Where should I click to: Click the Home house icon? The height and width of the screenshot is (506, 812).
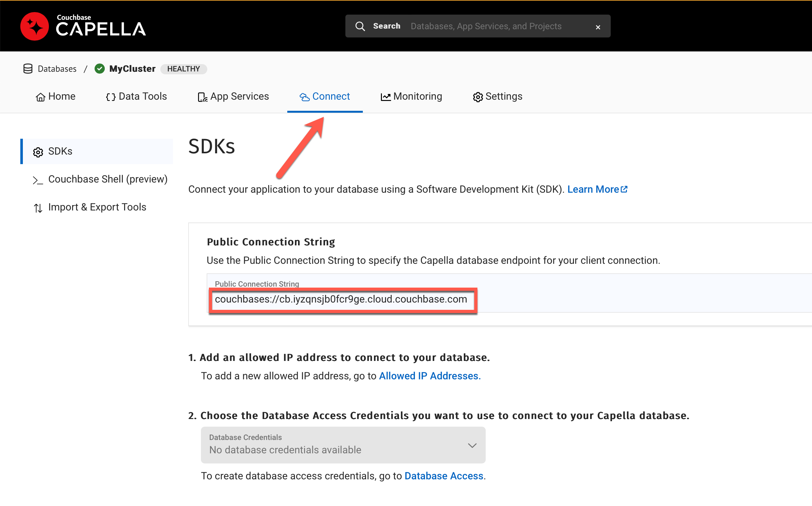(x=41, y=97)
